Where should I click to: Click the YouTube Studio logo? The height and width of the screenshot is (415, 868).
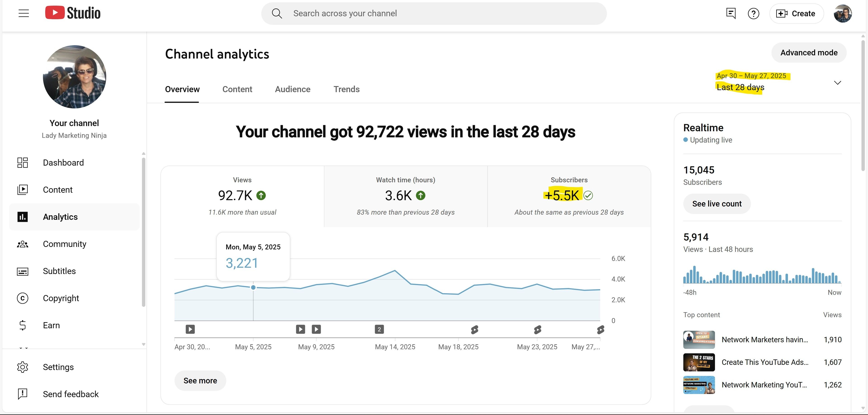click(73, 13)
